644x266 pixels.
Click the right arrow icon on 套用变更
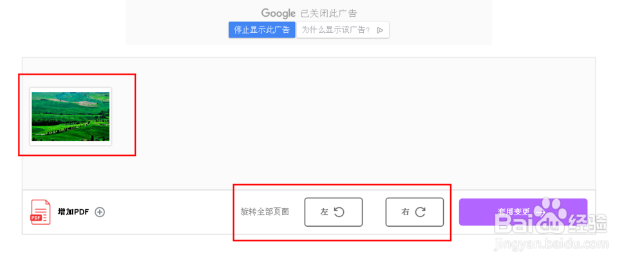540,213
